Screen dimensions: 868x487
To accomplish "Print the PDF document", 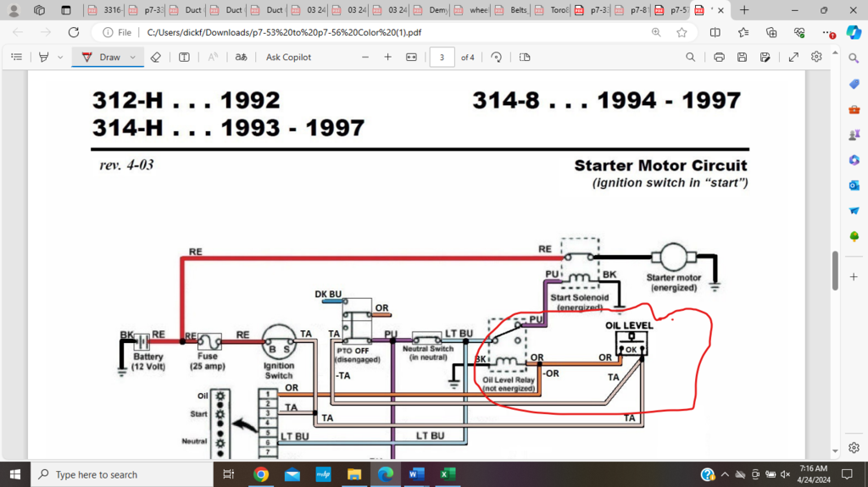I will (719, 57).
